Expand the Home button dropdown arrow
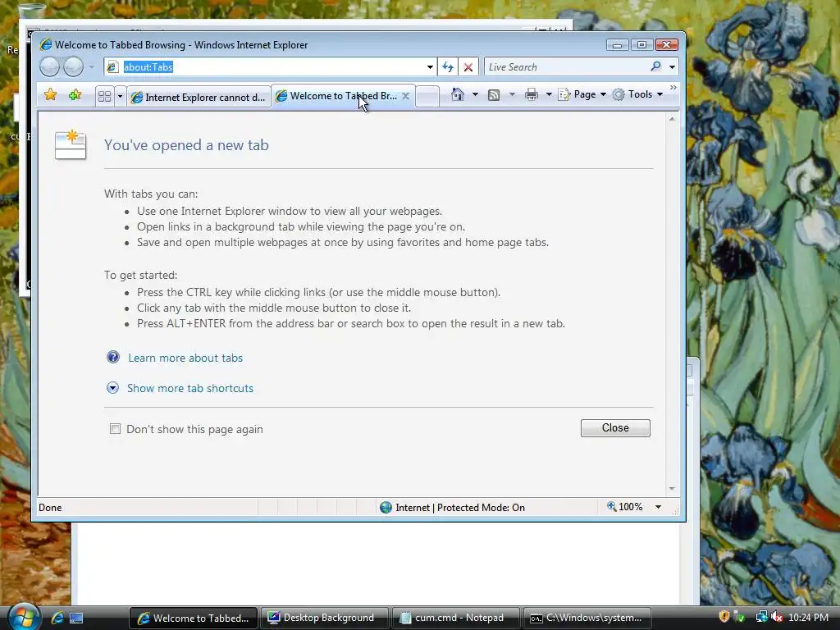Image resolution: width=840 pixels, height=630 pixels. [x=475, y=95]
